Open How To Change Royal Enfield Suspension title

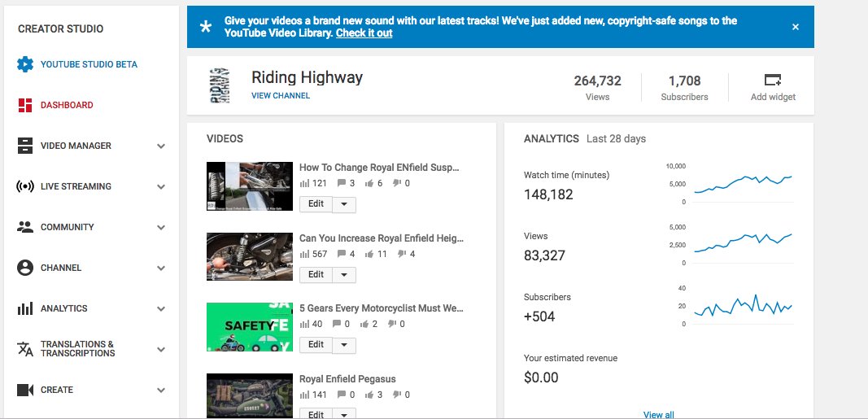[x=380, y=168]
